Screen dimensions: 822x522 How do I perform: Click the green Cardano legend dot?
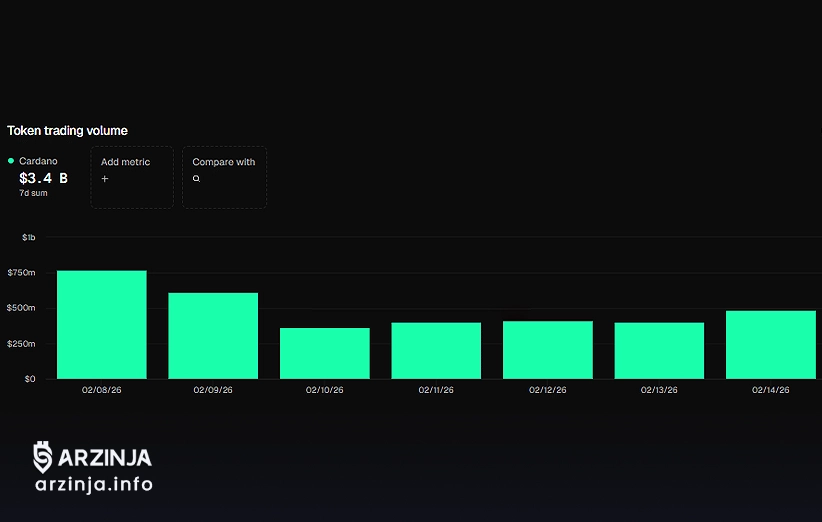point(11,161)
